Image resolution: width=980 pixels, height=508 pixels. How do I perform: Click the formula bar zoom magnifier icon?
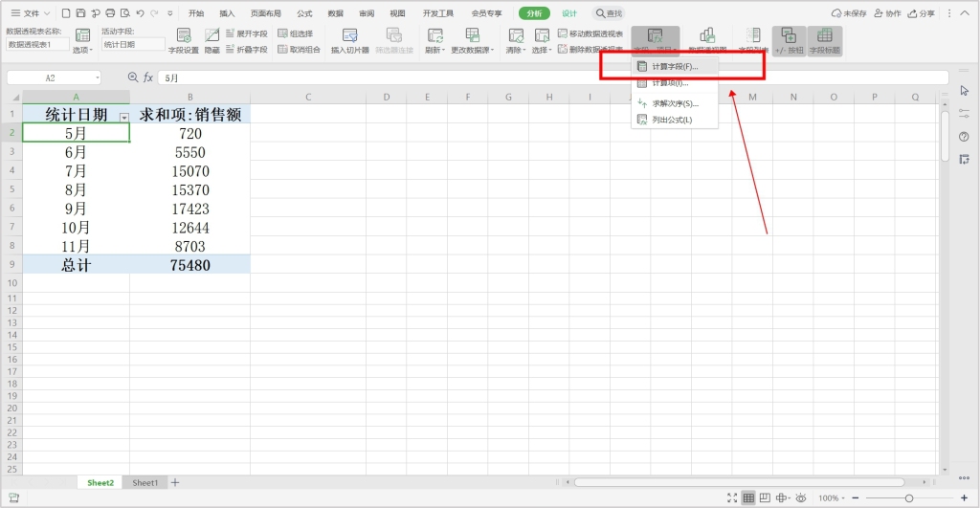click(x=132, y=77)
